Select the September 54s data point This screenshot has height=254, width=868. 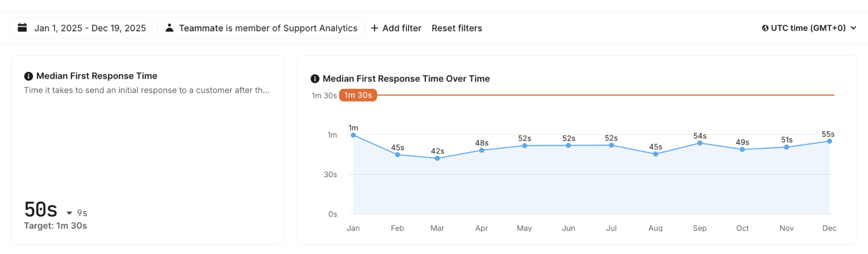click(700, 143)
